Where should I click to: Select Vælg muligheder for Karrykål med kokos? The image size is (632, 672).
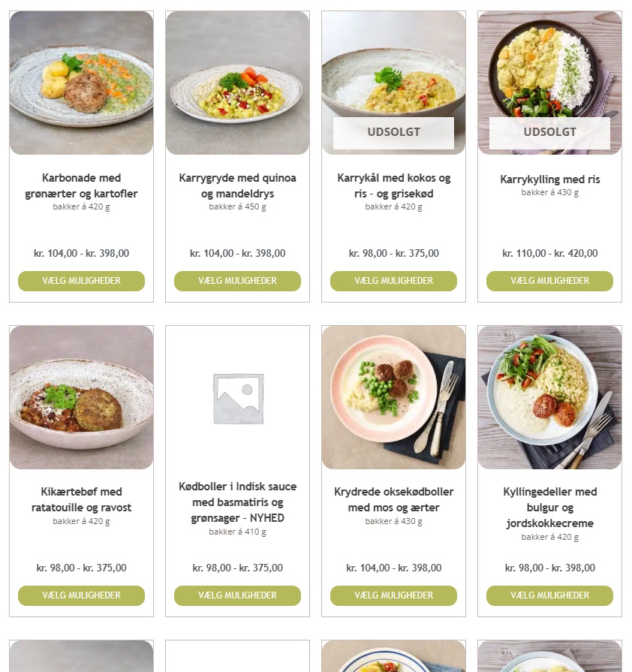[393, 281]
